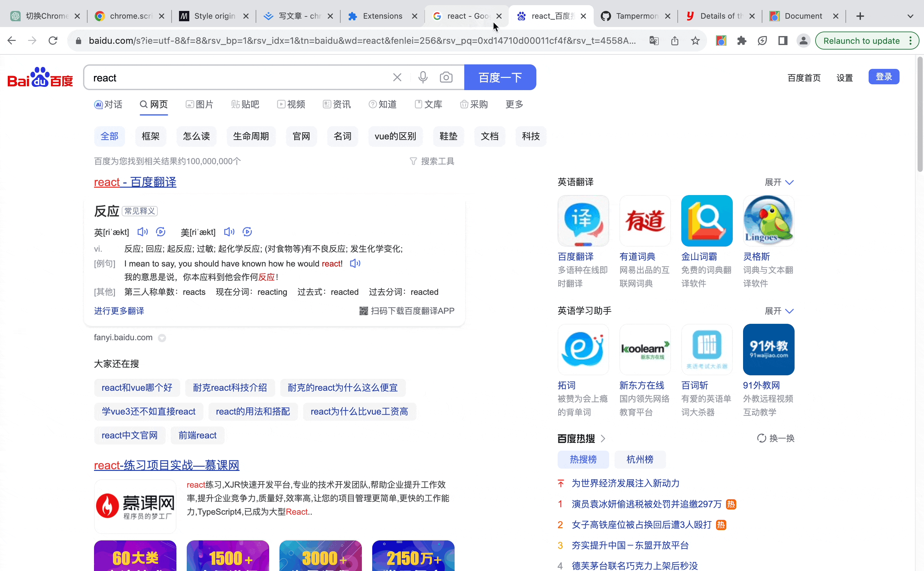The image size is (924, 571).
Task: Open Chrome translate page icon
Action: (x=654, y=41)
